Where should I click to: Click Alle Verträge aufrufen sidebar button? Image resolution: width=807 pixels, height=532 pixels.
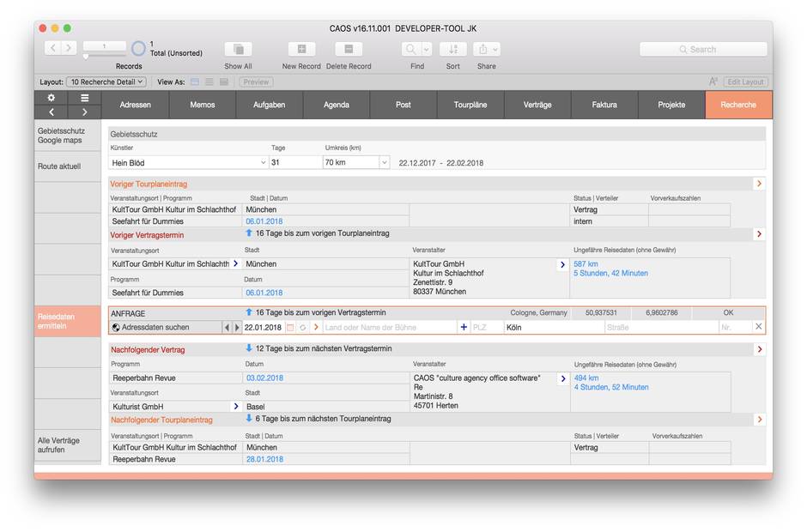pos(68,445)
